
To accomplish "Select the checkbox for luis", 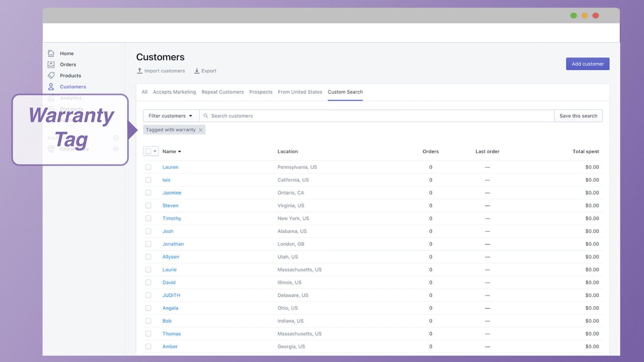I will pos(148,180).
